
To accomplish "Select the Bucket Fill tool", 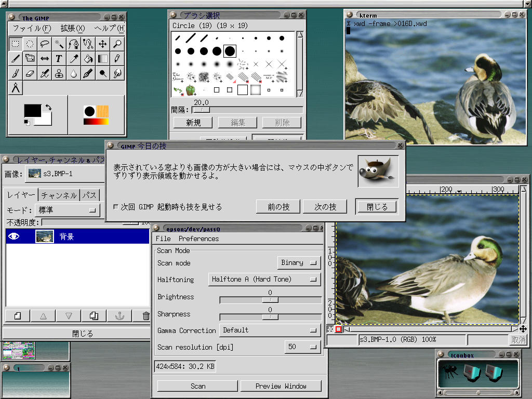I will click(x=88, y=58).
